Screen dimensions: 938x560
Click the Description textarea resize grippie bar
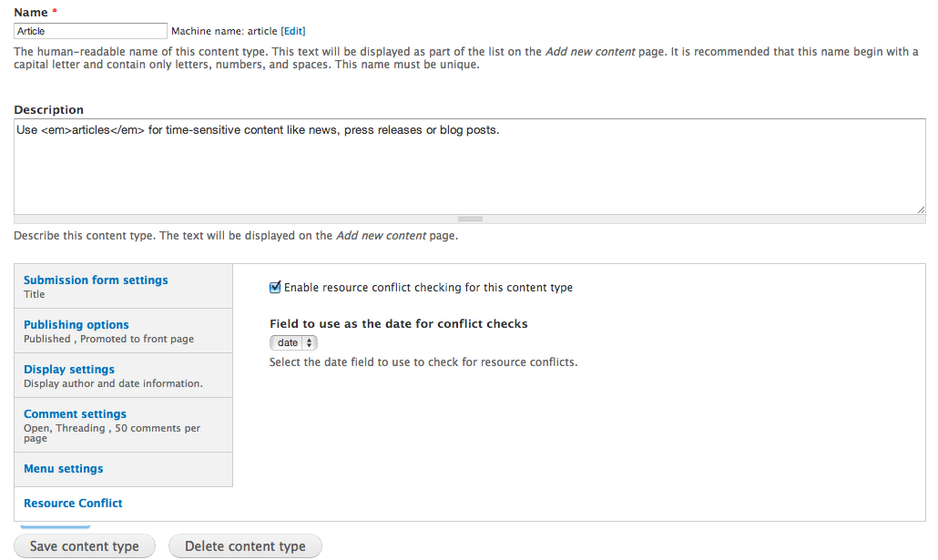click(x=470, y=219)
